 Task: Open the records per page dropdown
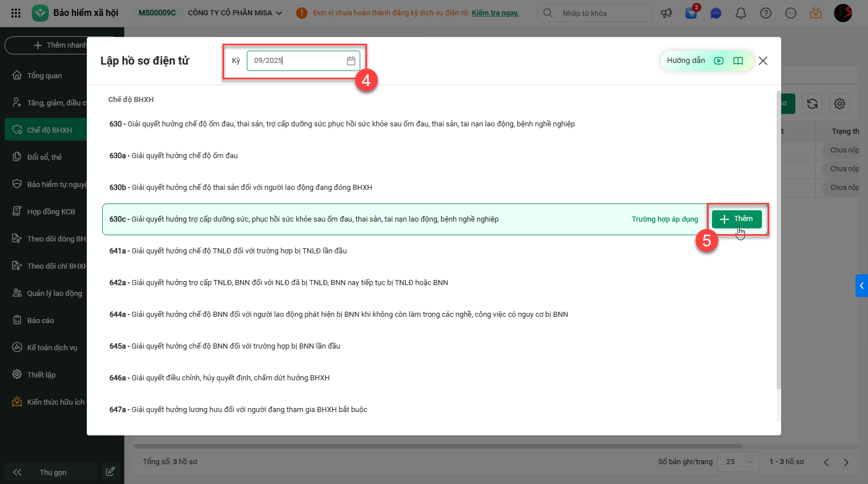click(739, 462)
